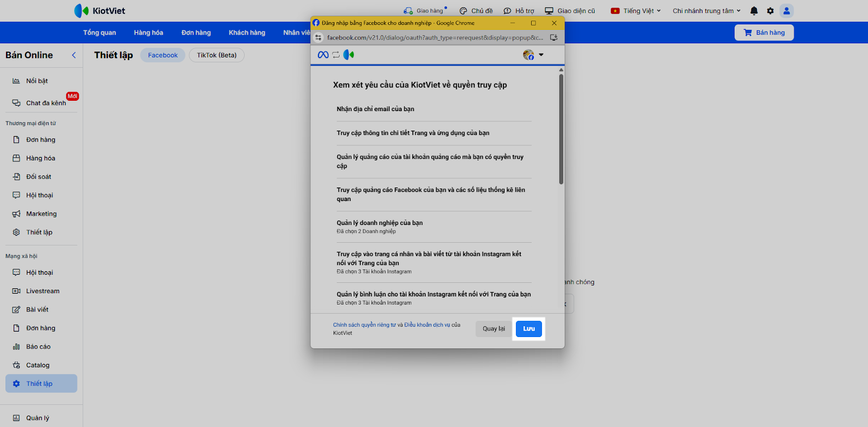Open Bài viết in the sidebar
Image resolution: width=868 pixels, height=427 pixels.
(41, 309)
